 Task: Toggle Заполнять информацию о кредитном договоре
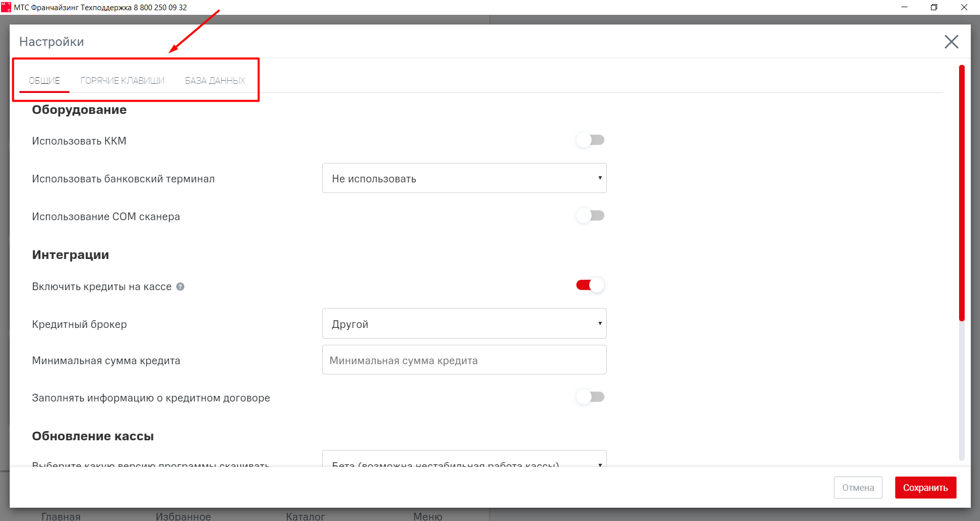click(590, 397)
